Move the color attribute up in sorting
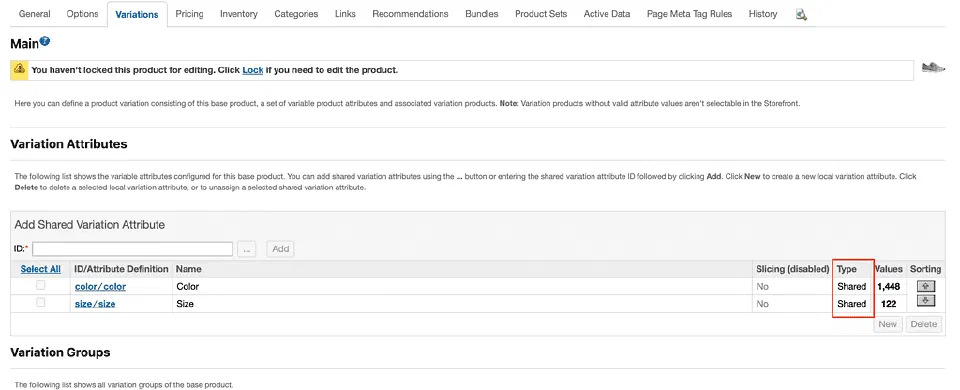 (x=925, y=286)
